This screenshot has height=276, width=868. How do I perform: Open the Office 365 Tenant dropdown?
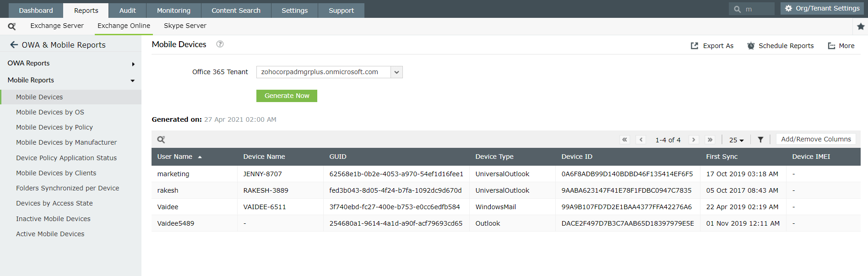point(396,72)
